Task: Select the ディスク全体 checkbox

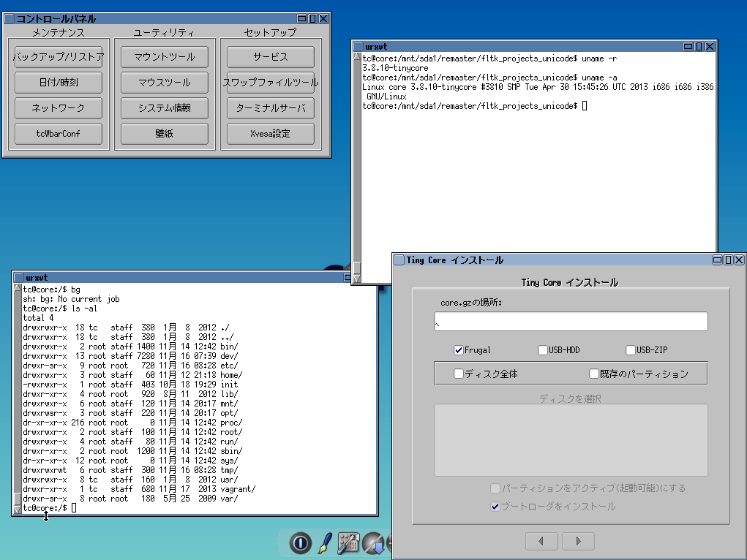Action: pyautogui.click(x=459, y=374)
